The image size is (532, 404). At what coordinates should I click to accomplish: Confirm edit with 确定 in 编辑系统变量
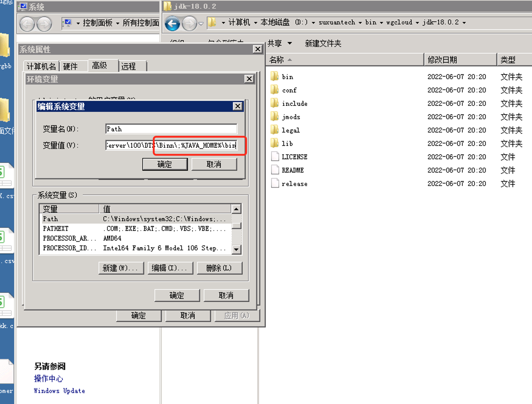[165, 164]
